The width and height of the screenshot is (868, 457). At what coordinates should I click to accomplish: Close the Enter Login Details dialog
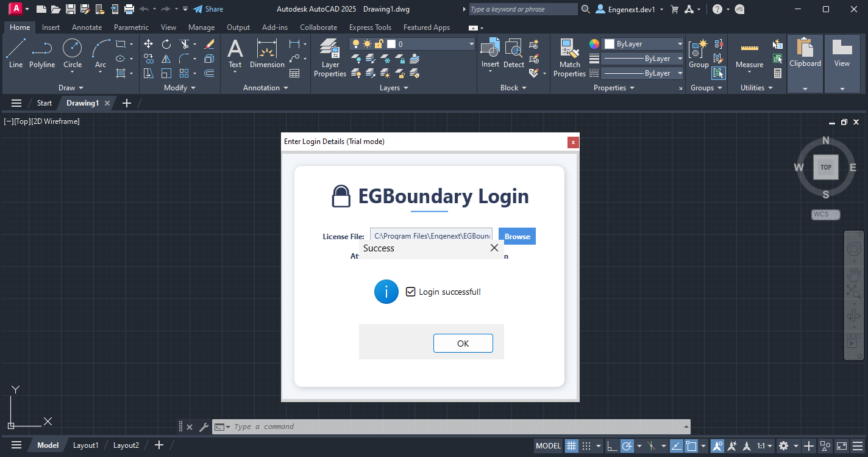[573, 142]
